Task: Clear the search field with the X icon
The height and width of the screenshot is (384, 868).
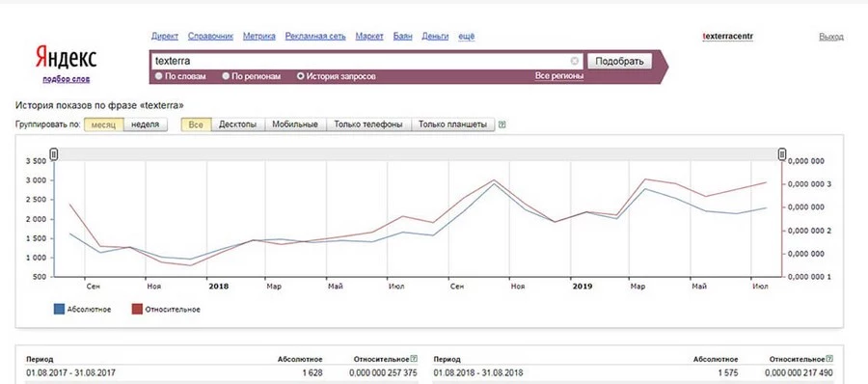Action: [575, 61]
